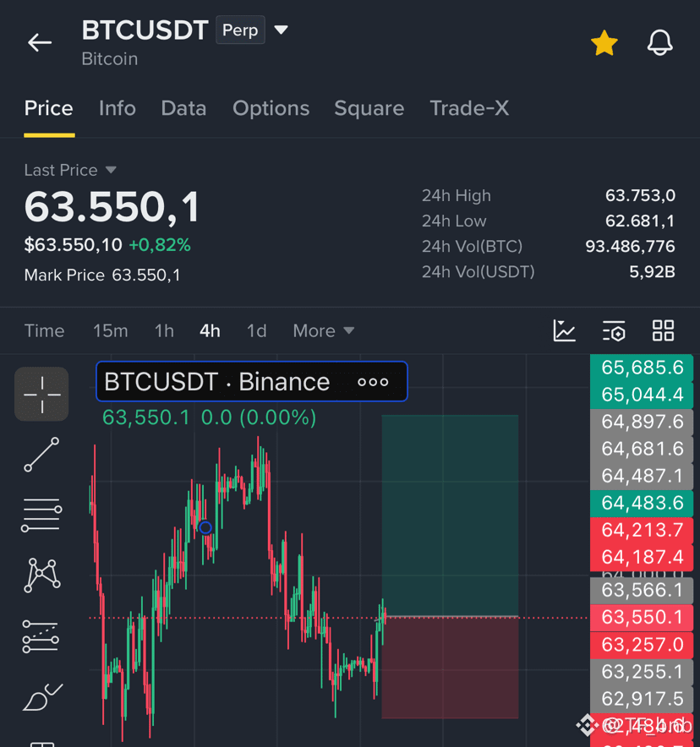Viewport: 700px width, 747px height.
Task: Select the 15m interval
Action: coord(110,330)
